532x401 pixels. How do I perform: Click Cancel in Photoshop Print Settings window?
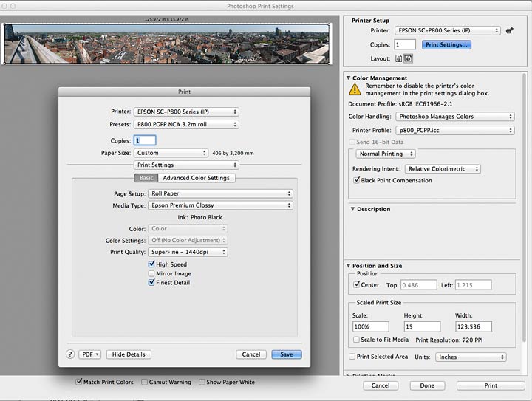381,385
